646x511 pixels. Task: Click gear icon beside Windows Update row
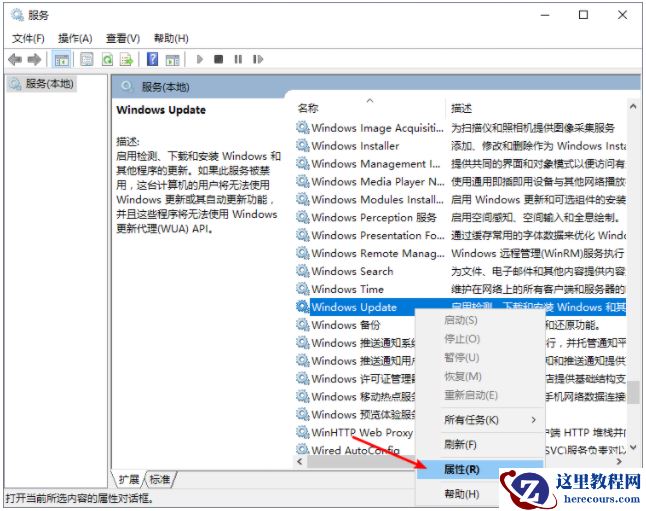tap(303, 307)
